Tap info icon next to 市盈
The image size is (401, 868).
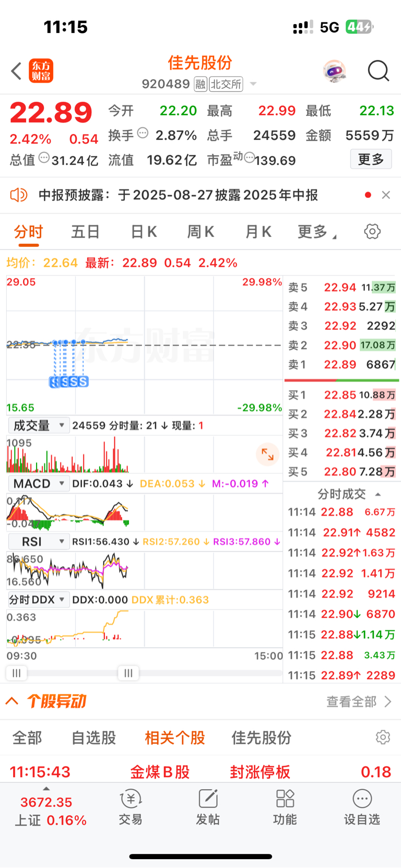(249, 158)
